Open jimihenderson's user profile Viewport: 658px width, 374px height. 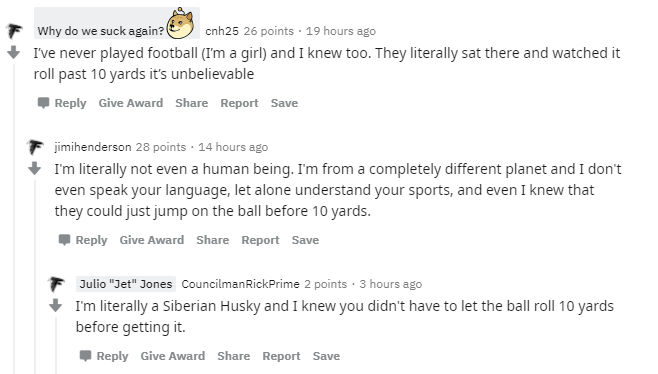(93, 147)
